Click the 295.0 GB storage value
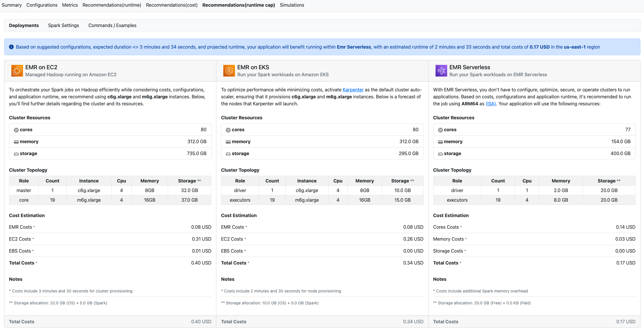Viewport: 644px width, 330px height. pos(409,153)
